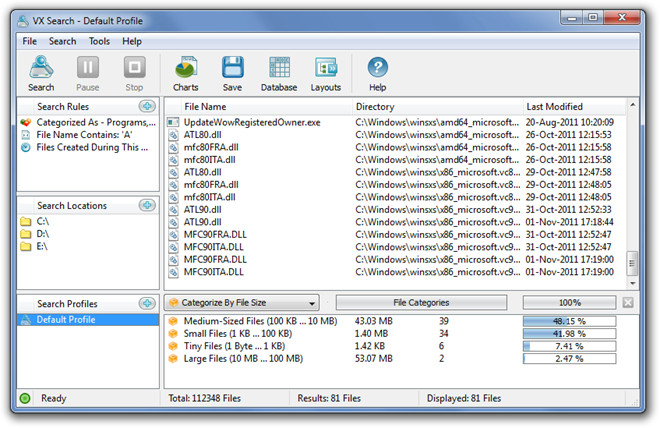Click the Results: 81 Files status entry
The image size is (660, 428).
click(329, 398)
